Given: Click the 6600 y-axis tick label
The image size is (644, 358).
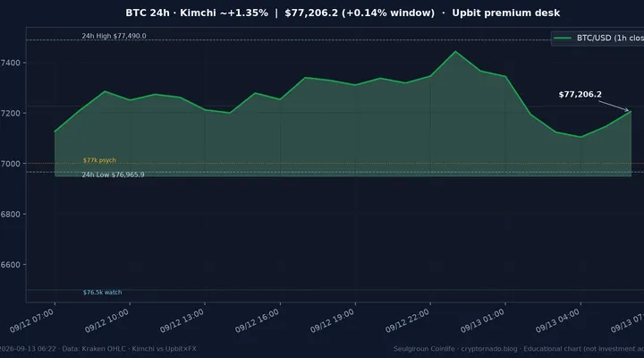Looking at the screenshot, I should 10,265.
